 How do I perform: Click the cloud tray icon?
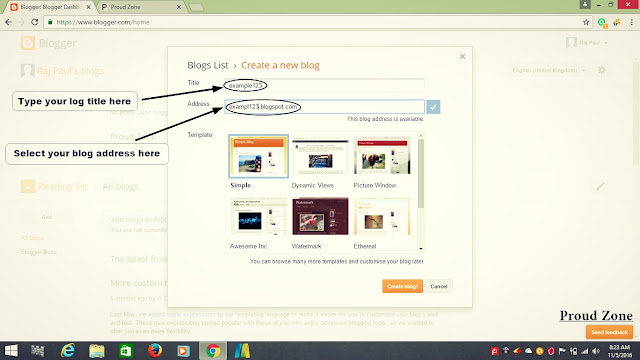tap(528, 351)
